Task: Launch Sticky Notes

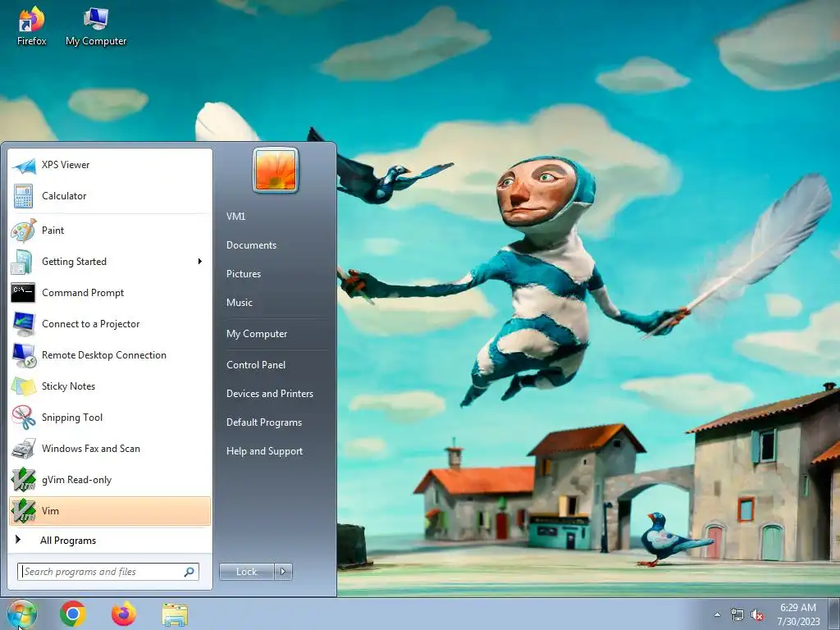Action: (110, 386)
